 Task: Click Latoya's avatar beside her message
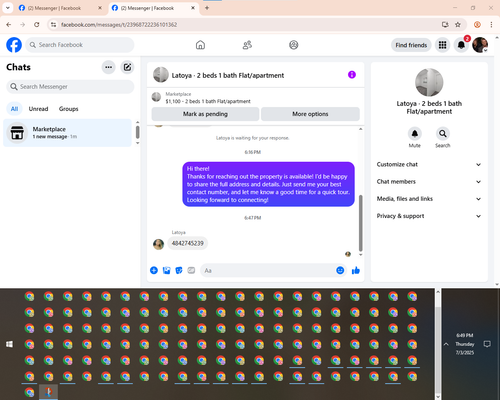tap(158, 244)
